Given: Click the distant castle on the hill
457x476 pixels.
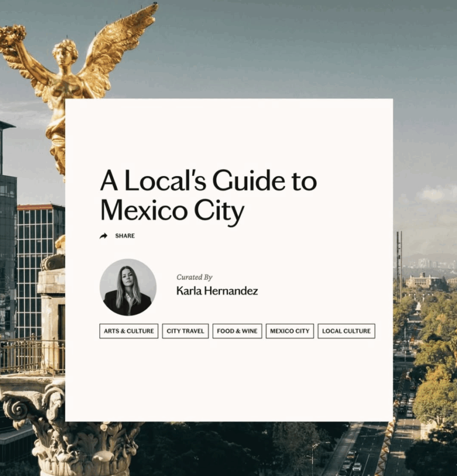Looking at the screenshot, I should (423, 280).
